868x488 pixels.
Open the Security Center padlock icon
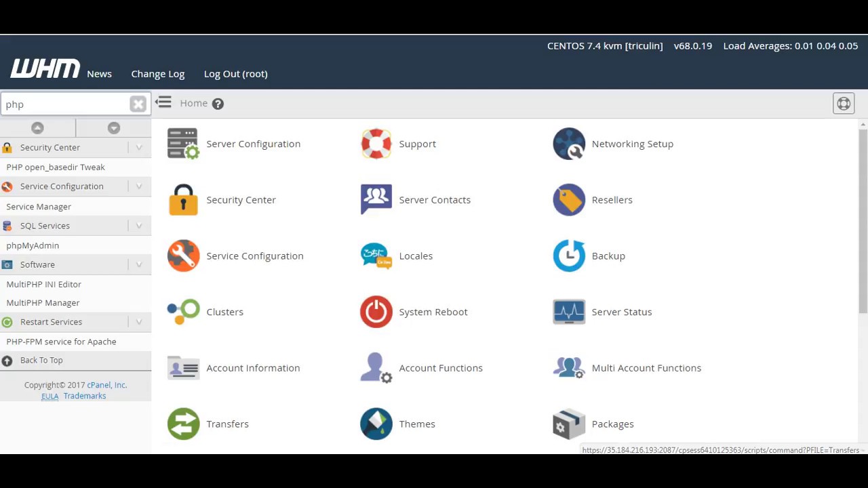tap(183, 200)
